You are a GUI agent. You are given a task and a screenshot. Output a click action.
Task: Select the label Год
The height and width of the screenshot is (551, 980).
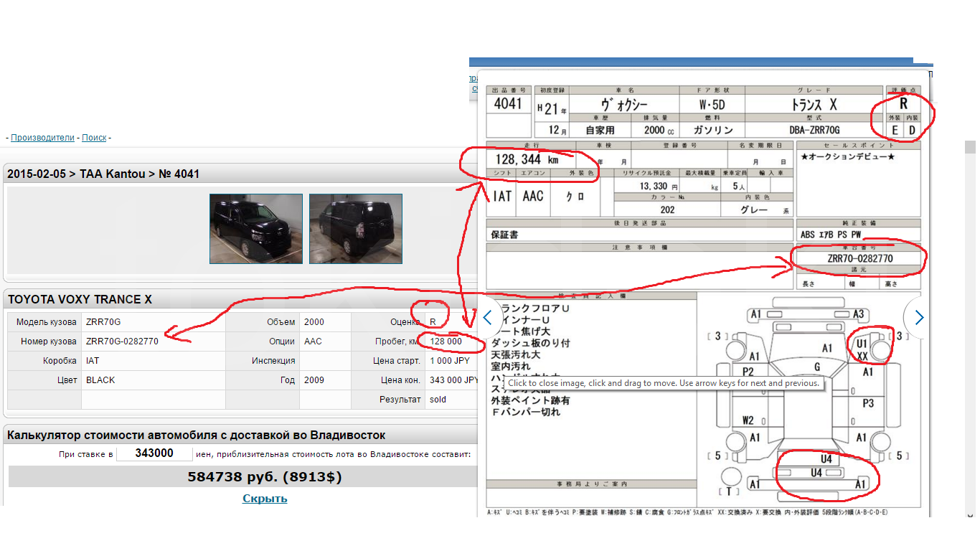(288, 380)
